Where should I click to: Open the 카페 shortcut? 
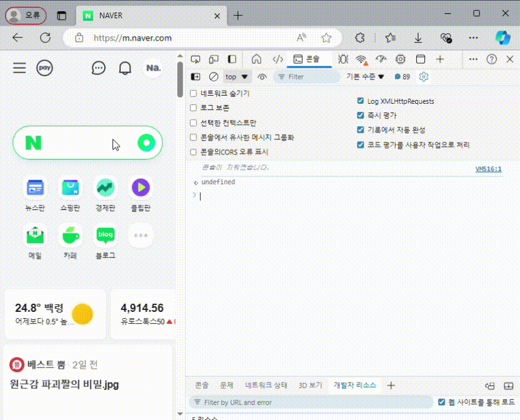pos(70,242)
